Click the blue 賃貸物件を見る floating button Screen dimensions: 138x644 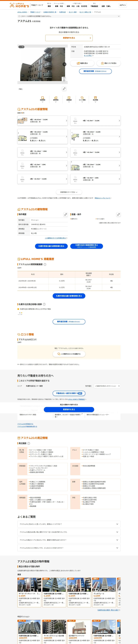pos(69,409)
